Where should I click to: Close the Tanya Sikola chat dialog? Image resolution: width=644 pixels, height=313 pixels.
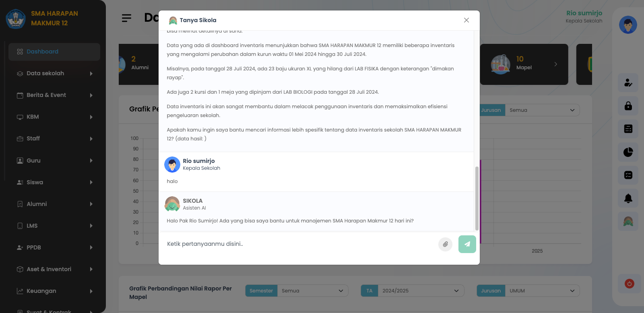tap(466, 20)
